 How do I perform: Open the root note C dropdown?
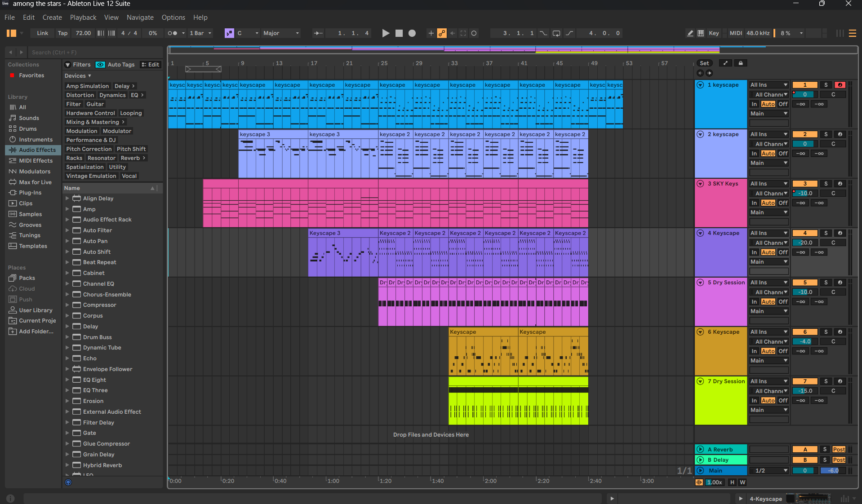248,33
